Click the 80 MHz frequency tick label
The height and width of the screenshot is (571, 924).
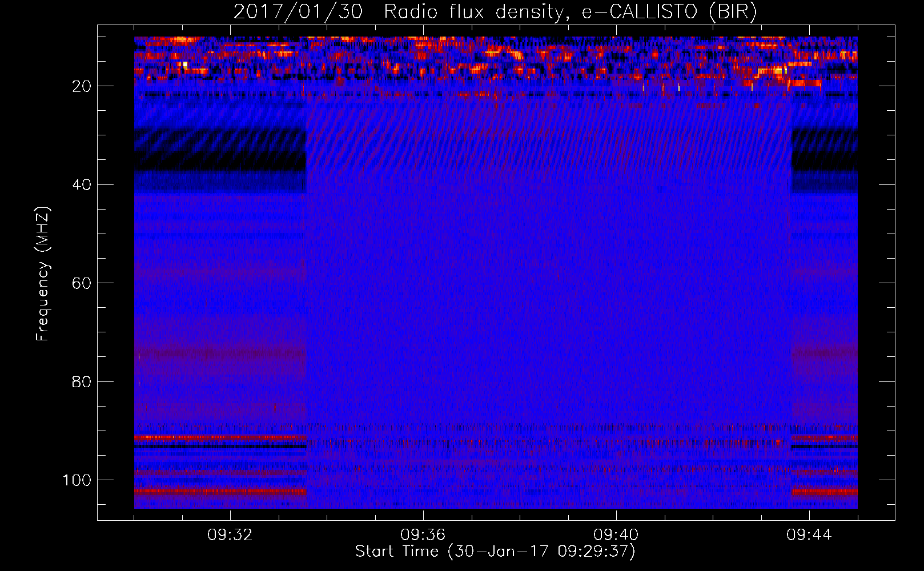tap(82, 381)
